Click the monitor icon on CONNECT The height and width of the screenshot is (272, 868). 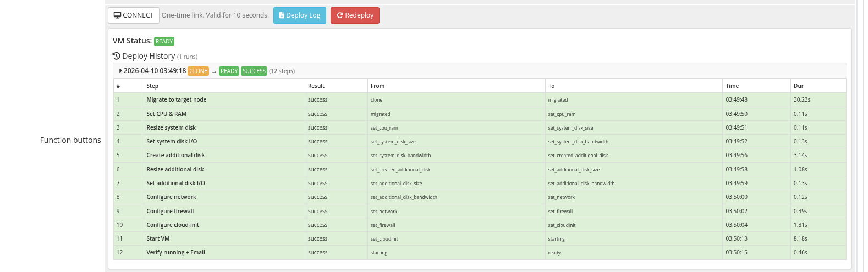pos(117,15)
